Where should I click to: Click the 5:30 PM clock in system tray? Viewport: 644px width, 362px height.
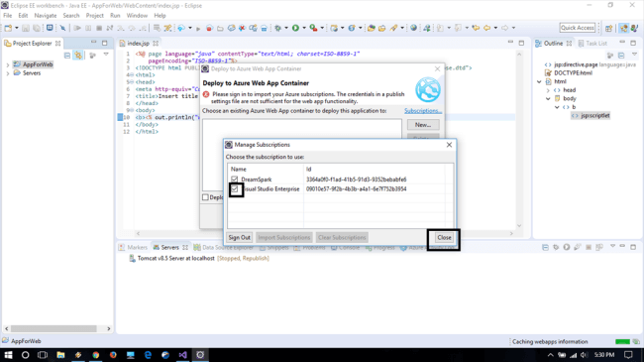[604, 355]
